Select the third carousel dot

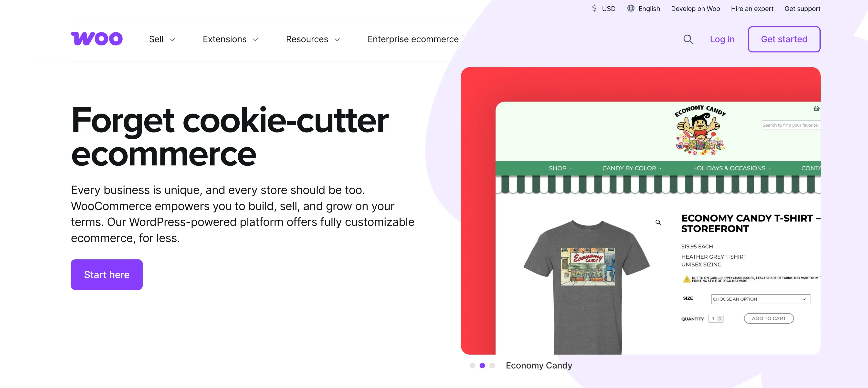[x=492, y=366]
